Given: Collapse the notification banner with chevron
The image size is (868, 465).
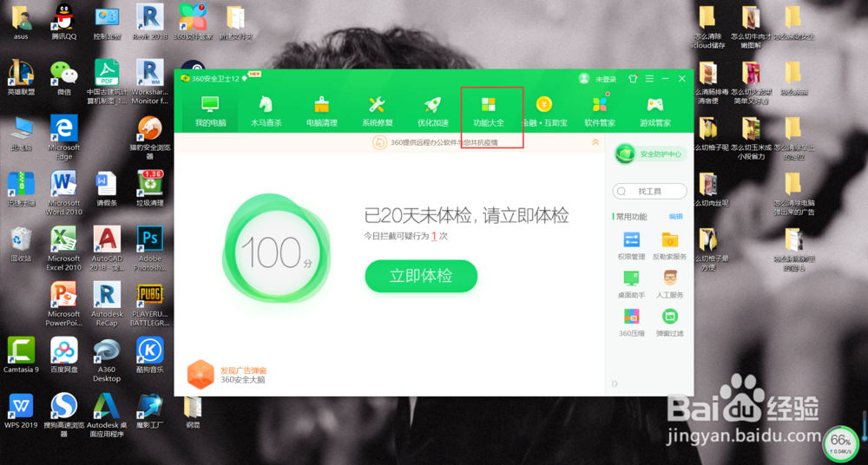Looking at the screenshot, I should coord(595,142).
